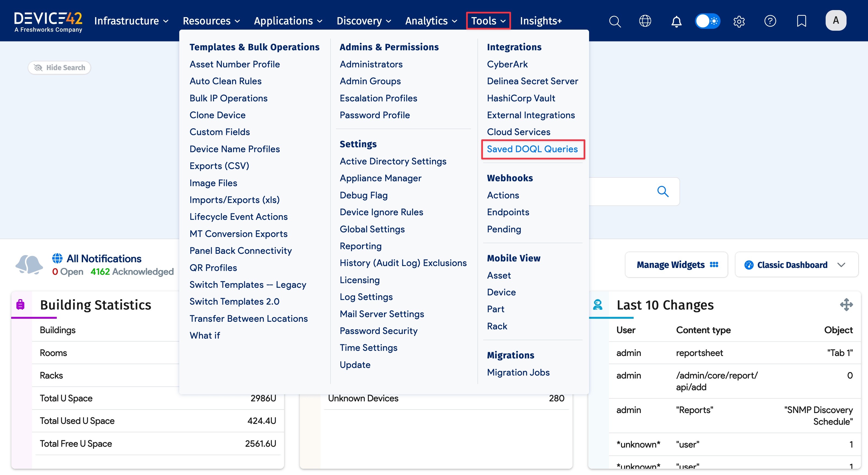The height and width of the screenshot is (475, 868).
Task: Click the settings gear icon
Action: click(x=739, y=21)
